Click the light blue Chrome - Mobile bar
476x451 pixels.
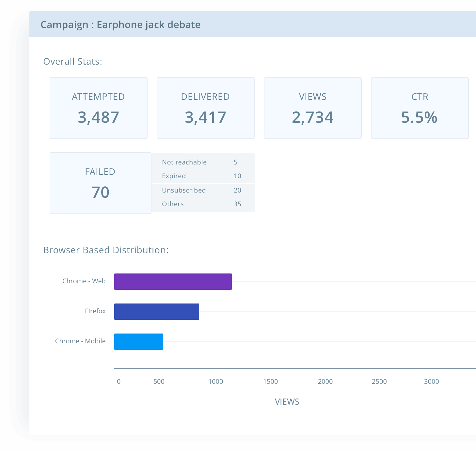coord(138,342)
